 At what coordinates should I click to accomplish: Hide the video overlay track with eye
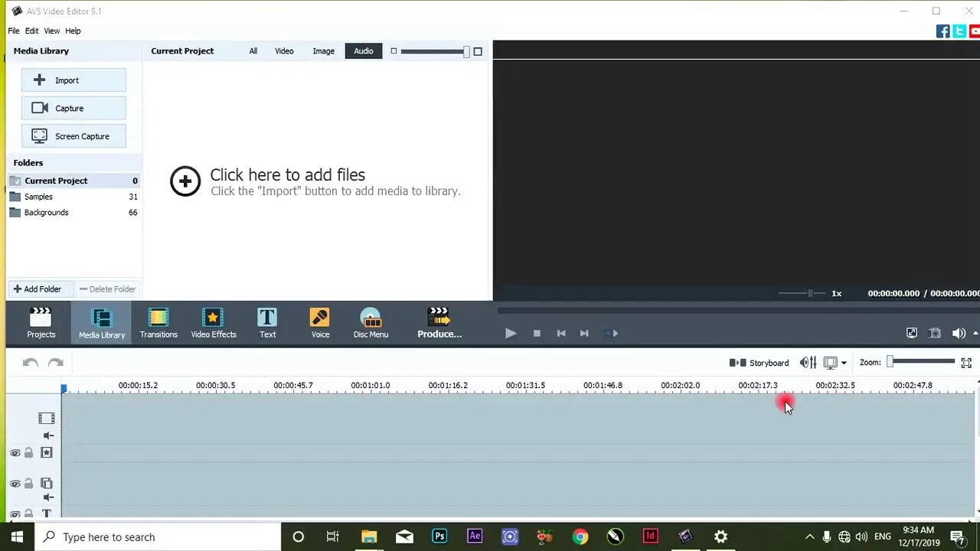pyautogui.click(x=15, y=484)
